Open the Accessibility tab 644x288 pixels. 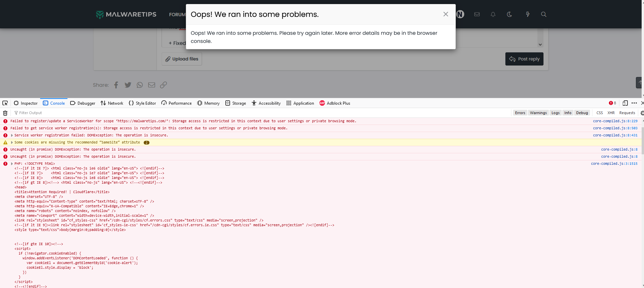(x=266, y=103)
